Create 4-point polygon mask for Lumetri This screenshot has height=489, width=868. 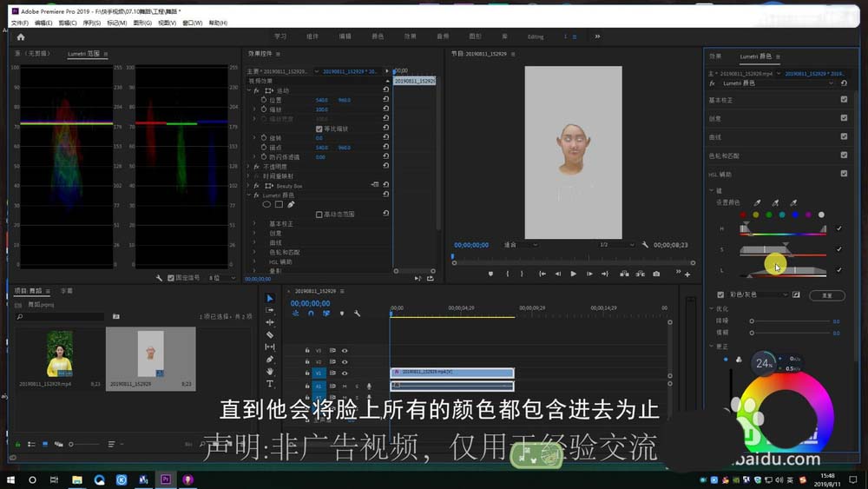click(x=279, y=204)
